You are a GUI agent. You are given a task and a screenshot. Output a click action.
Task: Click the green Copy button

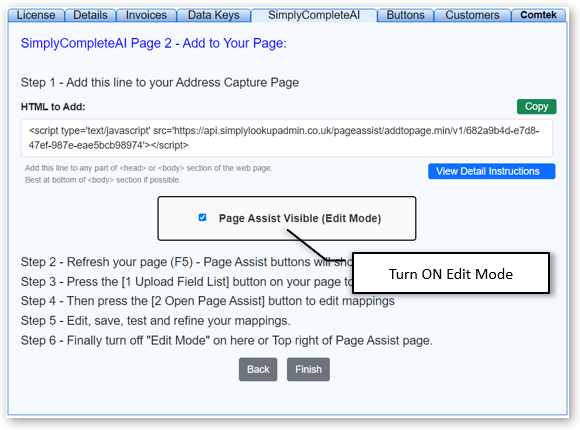pyautogui.click(x=536, y=107)
